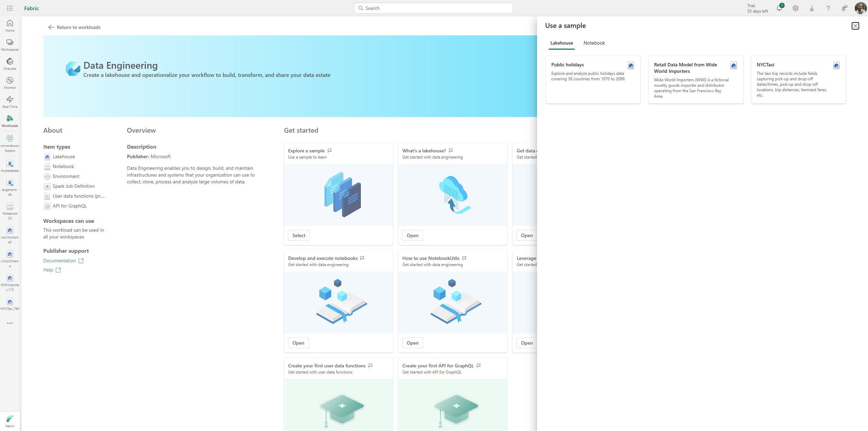Select the Retail Data Model from Wide World Importers sample
Viewport: 868px width, 431px height.
coord(696,80)
